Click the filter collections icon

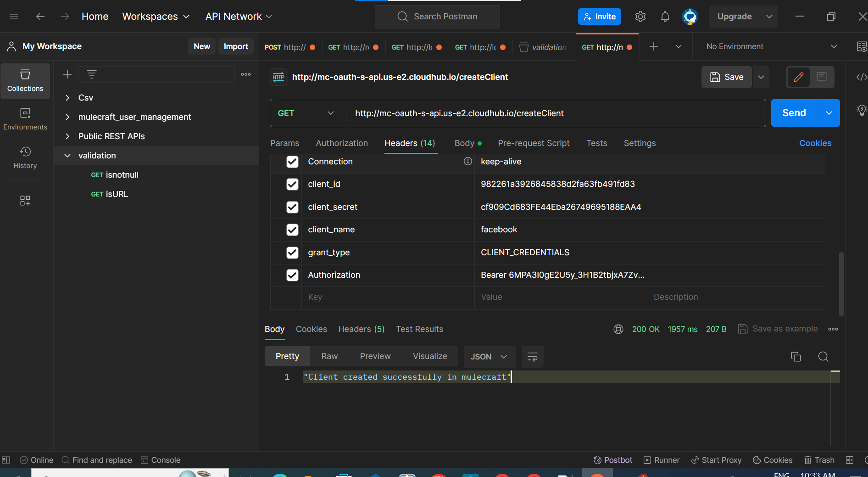pos(92,74)
